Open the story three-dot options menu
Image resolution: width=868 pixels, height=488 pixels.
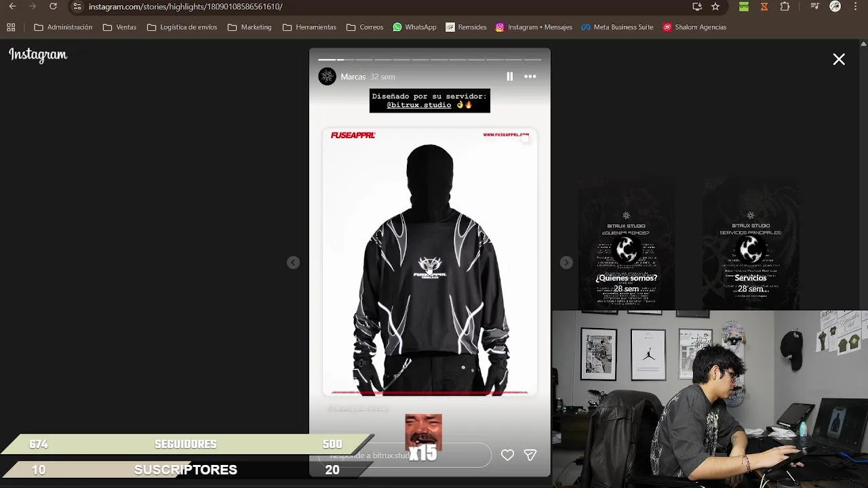(x=530, y=77)
